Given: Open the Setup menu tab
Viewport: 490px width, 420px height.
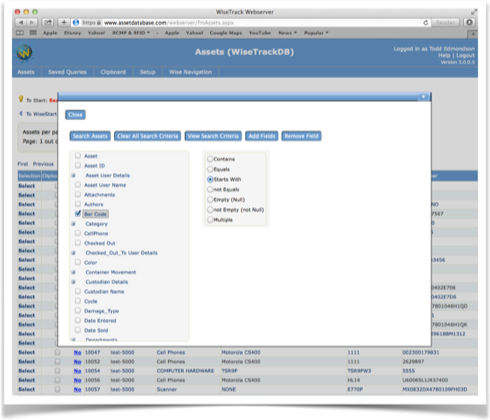Looking at the screenshot, I should coord(148,72).
